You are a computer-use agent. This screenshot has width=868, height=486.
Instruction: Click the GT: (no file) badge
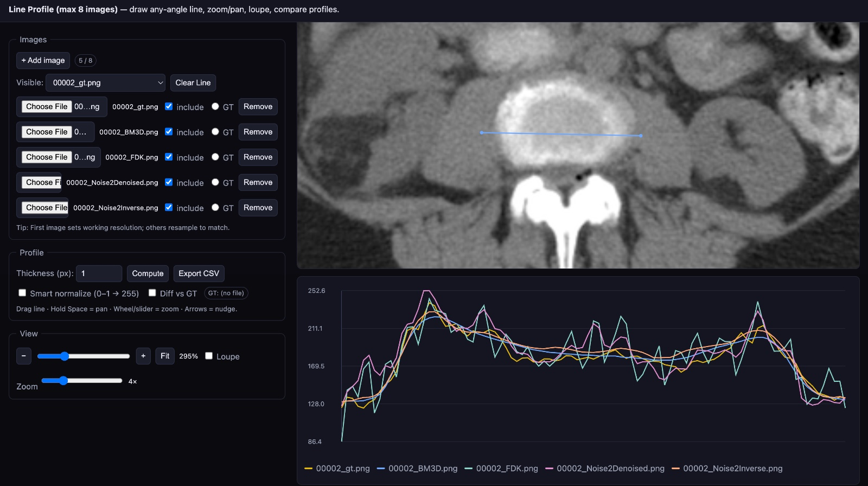pos(226,293)
